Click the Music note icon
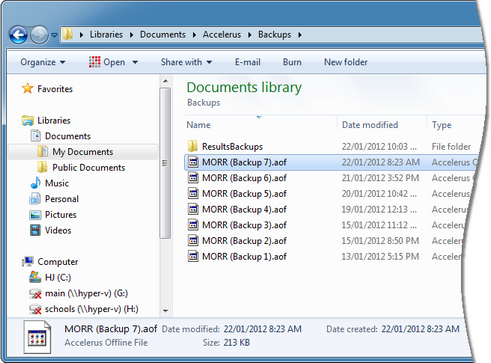The height and width of the screenshot is (363, 491). click(x=35, y=183)
